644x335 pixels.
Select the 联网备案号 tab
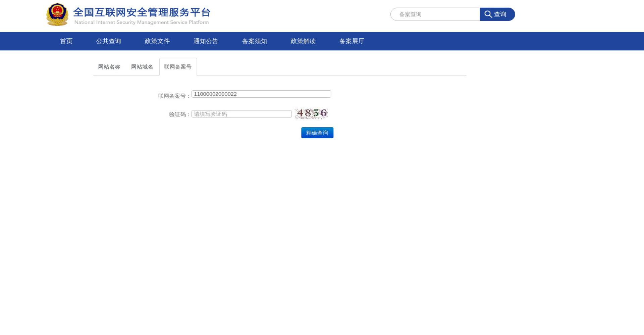click(178, 67)
